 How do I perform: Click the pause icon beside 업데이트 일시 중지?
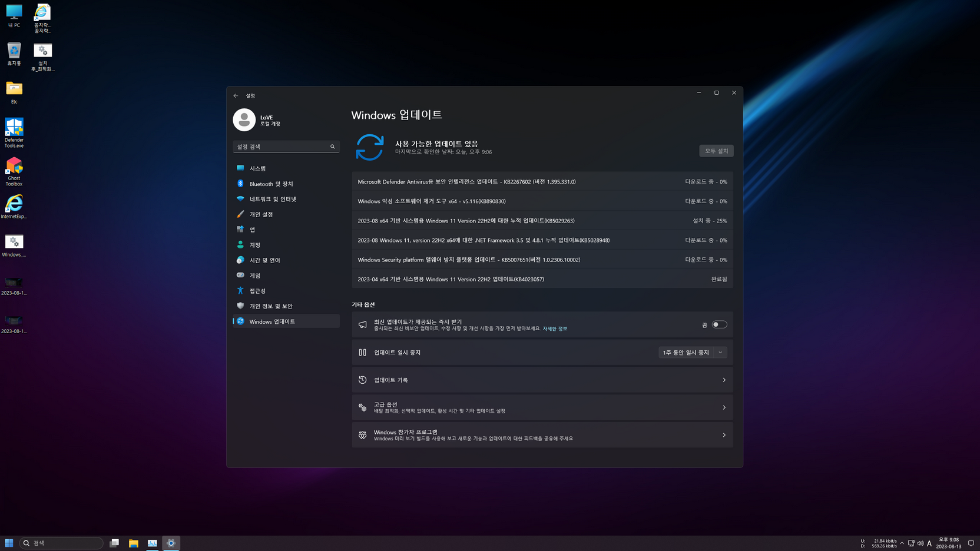click(x=363, y=352)
